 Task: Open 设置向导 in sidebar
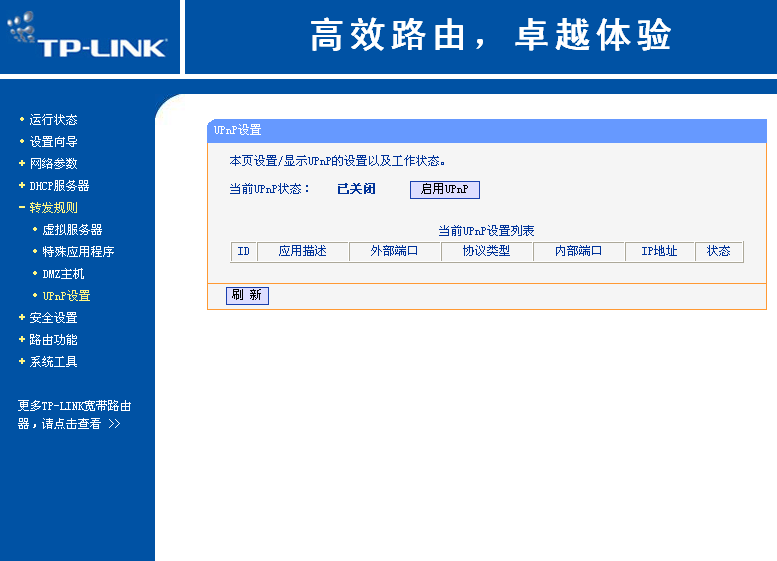53,142
